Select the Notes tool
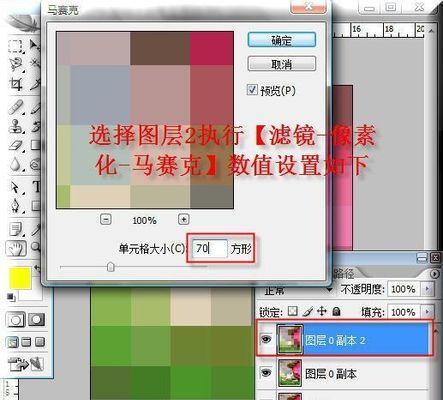Viewport: 443px width, 400px height. tap(16, 229)
